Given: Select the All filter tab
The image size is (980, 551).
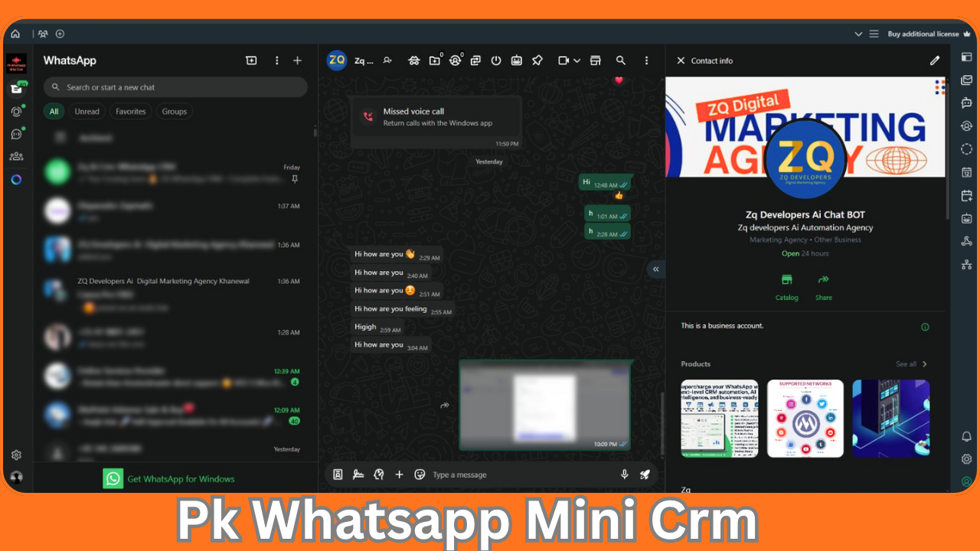Looking at the screenshot, I should [54, 111].
